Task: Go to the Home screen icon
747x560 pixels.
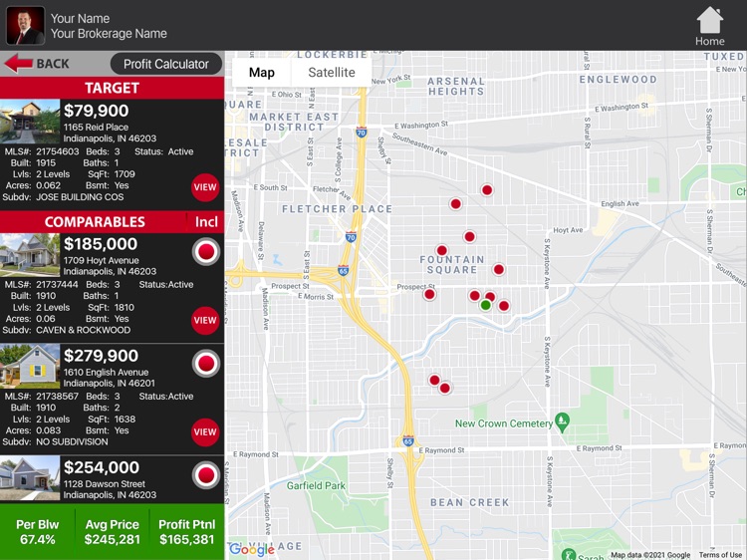Action: click(x=710, y=26)
